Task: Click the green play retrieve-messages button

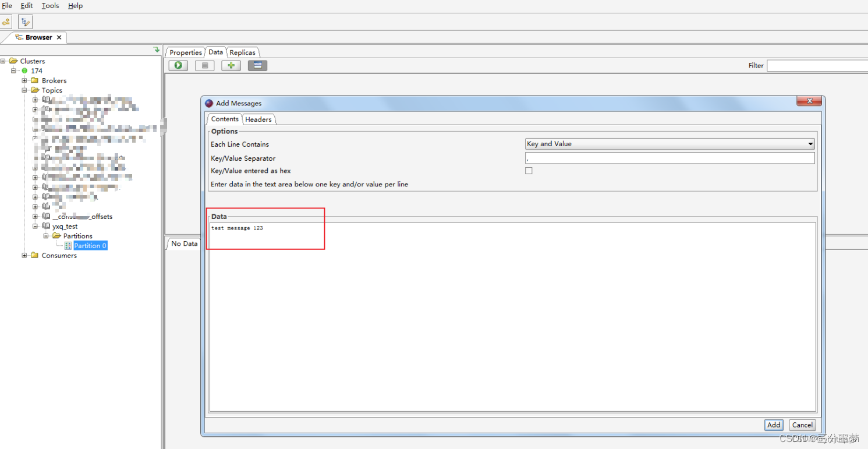Action: click(x=178, y=65)
